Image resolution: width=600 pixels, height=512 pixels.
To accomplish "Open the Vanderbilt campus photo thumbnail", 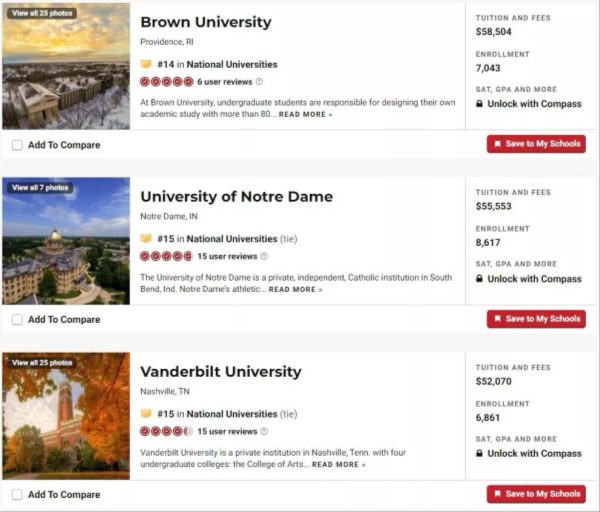I will (66, 416).
